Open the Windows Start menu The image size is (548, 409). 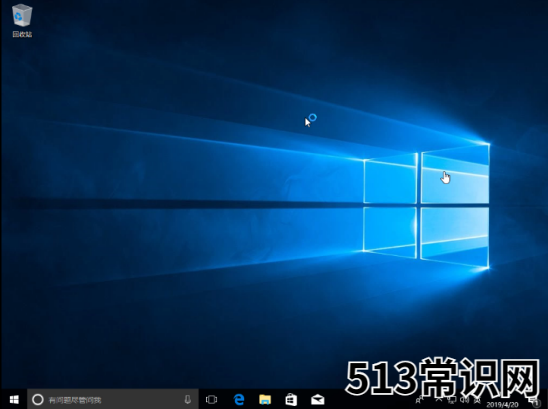tap(14, 399)
